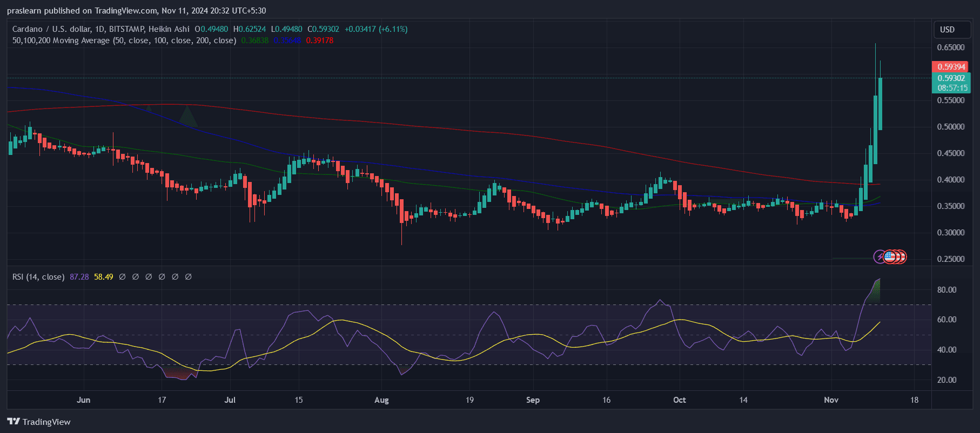Click the 80.00 RSI axis label
980x433 pixels.
click(947, 290)
